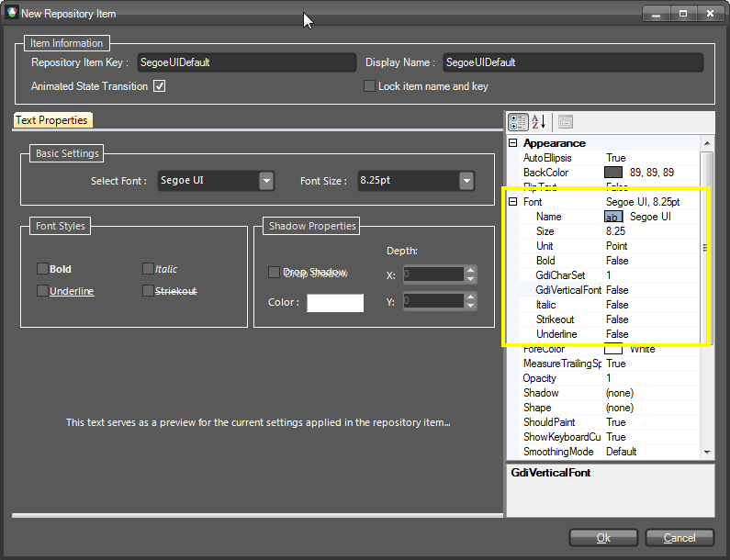Edit the Display Name field

click(x=573, y=62)
